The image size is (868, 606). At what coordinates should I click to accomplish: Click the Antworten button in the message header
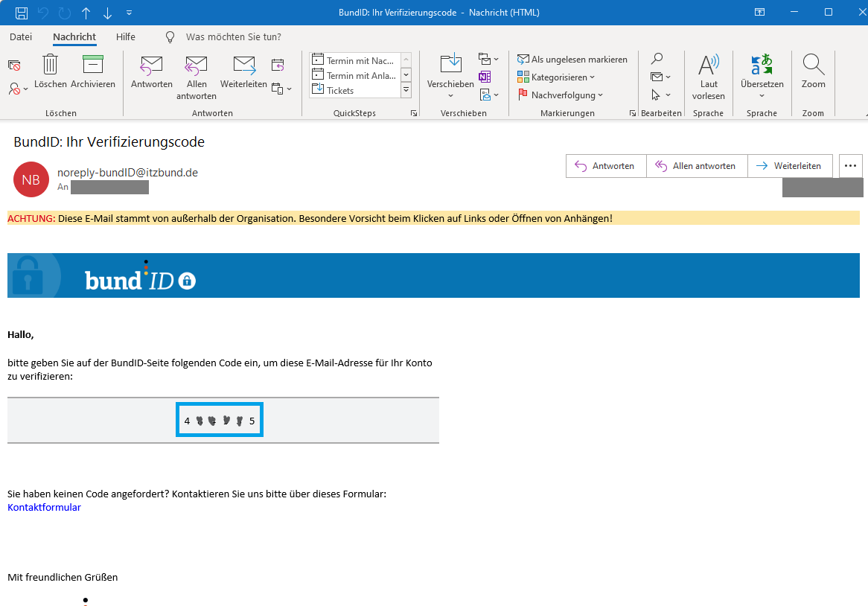pos(606,166)
